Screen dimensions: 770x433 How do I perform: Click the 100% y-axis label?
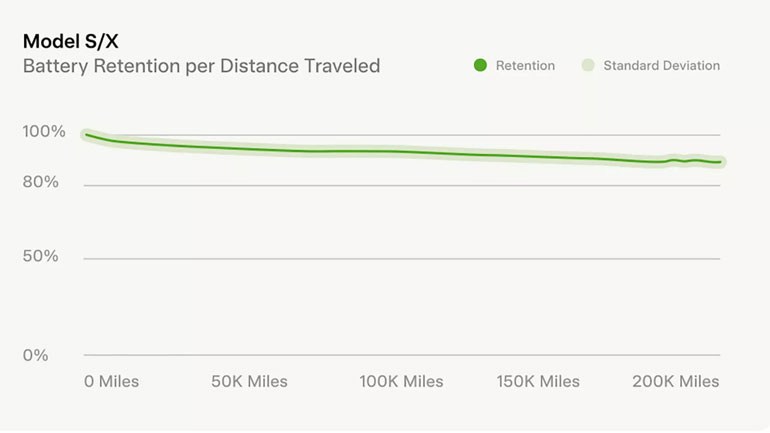click(44, 132)
